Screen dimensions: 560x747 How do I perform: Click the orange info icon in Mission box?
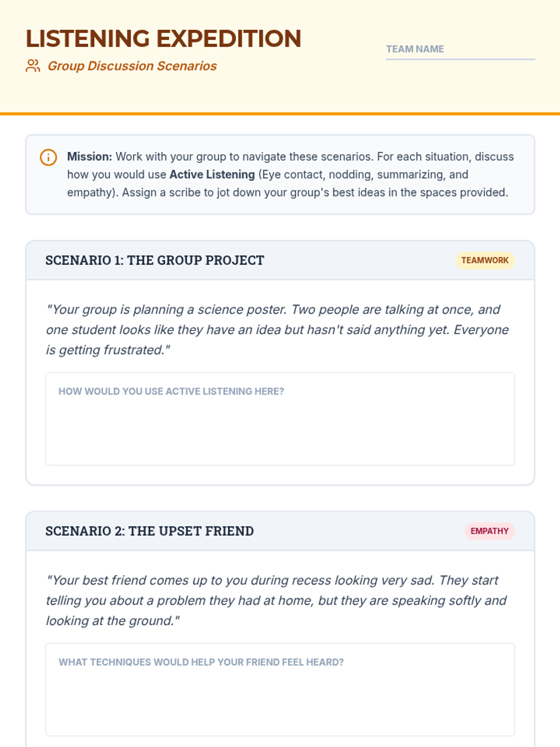[x=49, y=157]
